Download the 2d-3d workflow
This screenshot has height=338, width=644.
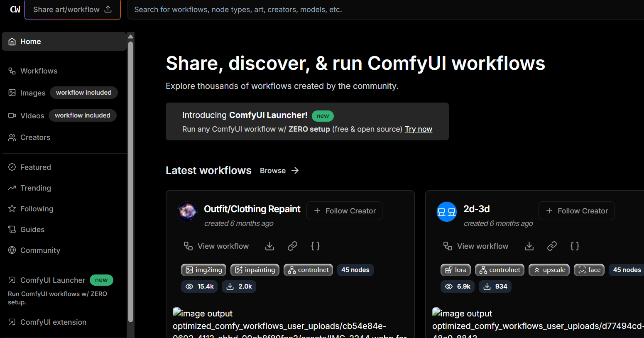tap(529, 246)
